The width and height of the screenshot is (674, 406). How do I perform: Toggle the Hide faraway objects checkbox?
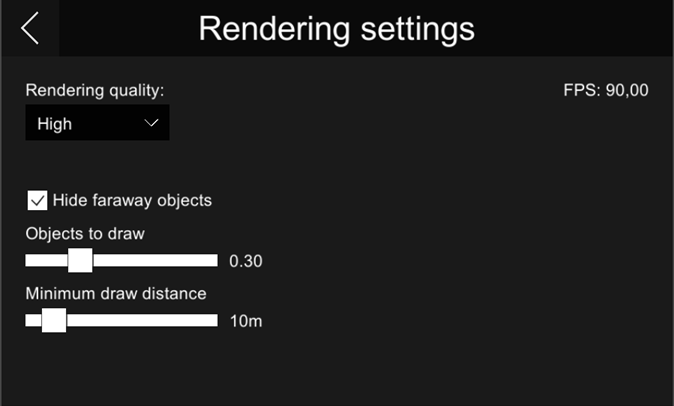(x=38, y=200)
